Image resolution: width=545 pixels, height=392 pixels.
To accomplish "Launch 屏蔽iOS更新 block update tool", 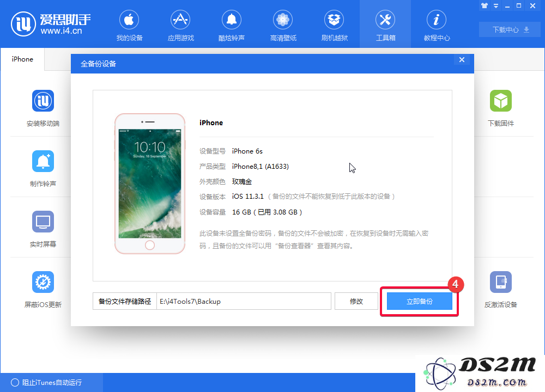I will tap(43, 289).
